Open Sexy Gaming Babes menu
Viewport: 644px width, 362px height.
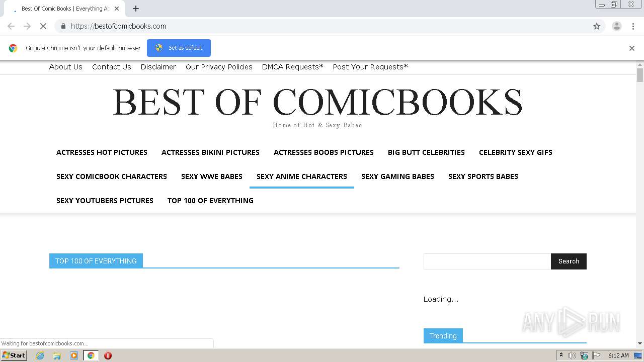[397, 176]
